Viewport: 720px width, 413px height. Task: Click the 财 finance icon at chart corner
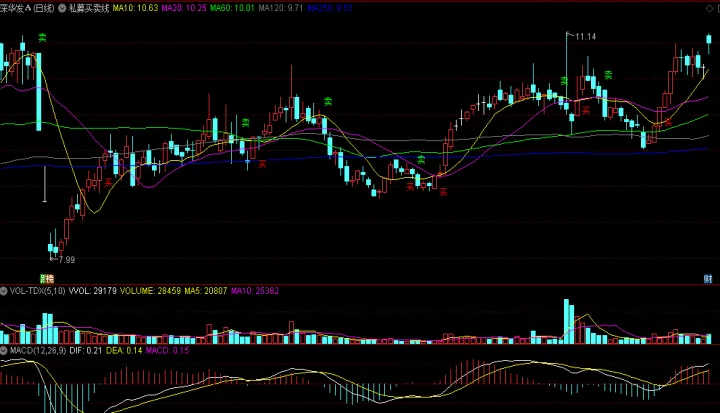[x=708, y=278]
